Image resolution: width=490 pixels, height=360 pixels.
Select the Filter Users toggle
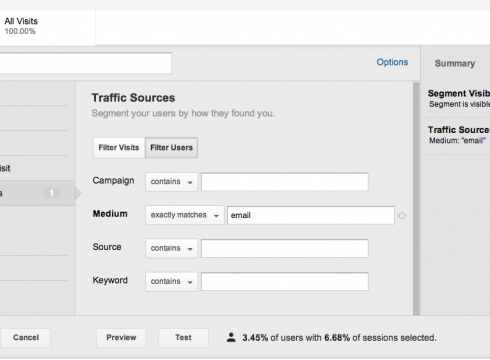[171, 148]
